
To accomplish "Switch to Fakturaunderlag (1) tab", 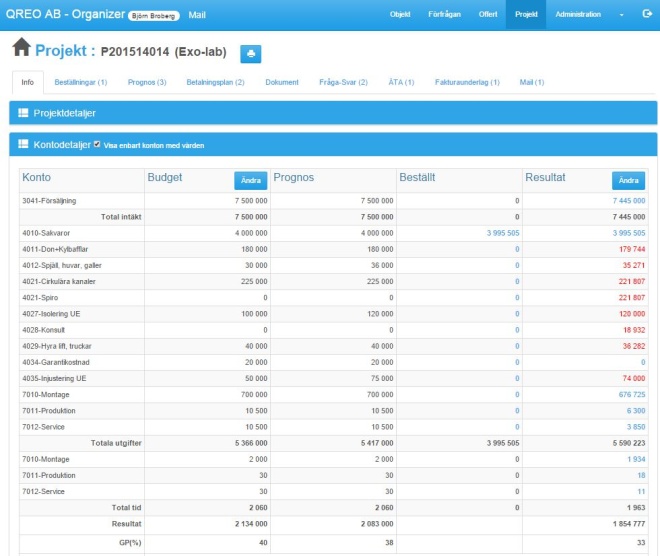I will click(x=467, y=82).
